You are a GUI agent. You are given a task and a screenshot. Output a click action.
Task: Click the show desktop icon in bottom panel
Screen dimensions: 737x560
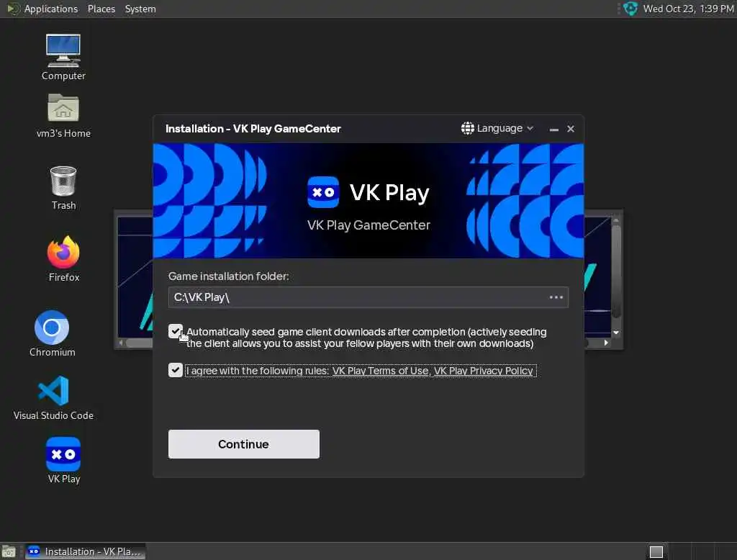coord(9,551)
